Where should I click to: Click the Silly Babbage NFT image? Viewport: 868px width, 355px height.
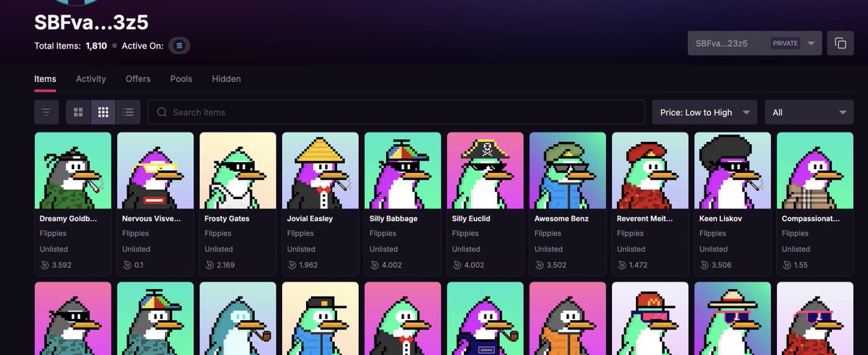click(x=403, y=171)
